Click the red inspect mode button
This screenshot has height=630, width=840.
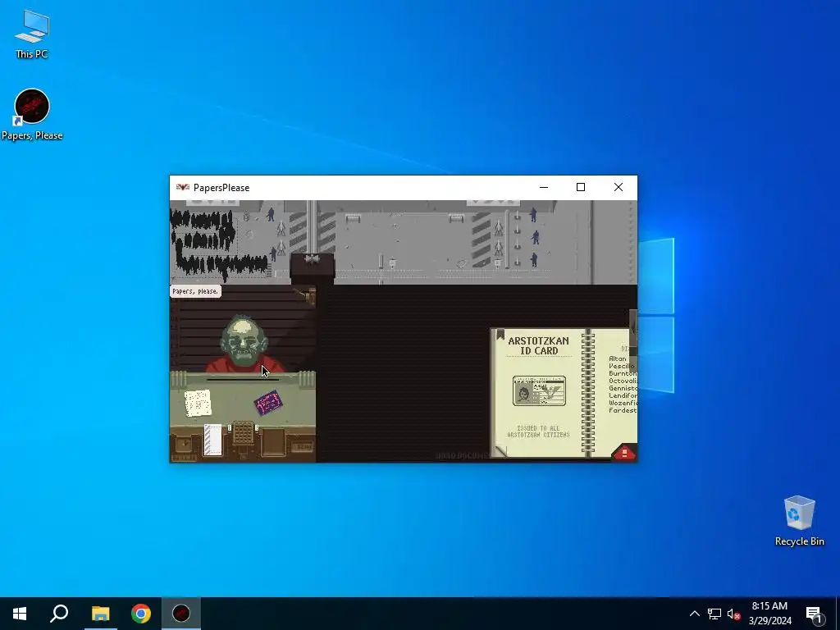pos(624,453)
